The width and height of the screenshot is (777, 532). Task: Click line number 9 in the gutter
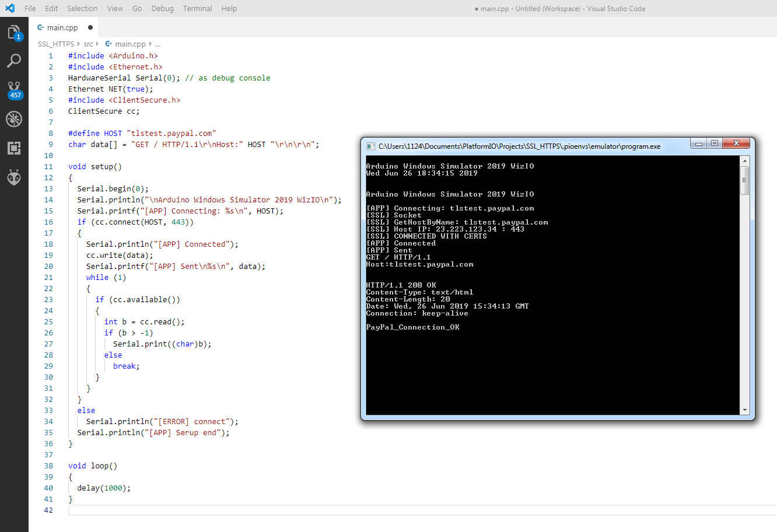point(51,144)
